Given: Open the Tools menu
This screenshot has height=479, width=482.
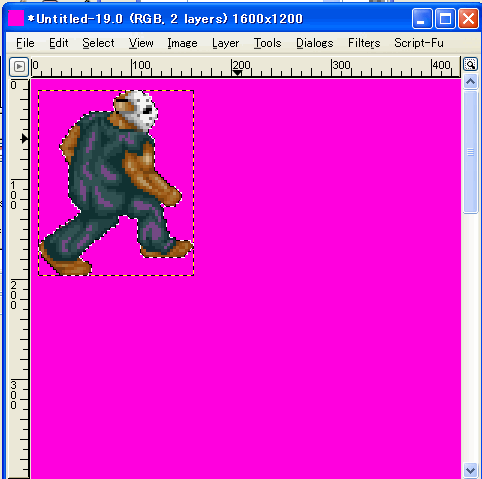Looking at the screenshot, I should [x=268, y=43].
